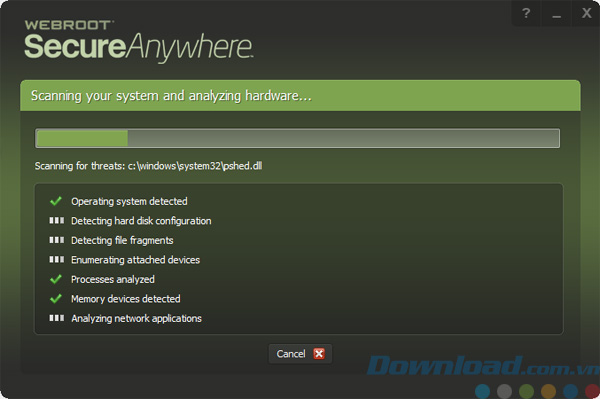
Task: Select the 'Enumerating attached devices' text
Action: coord(135,260)
